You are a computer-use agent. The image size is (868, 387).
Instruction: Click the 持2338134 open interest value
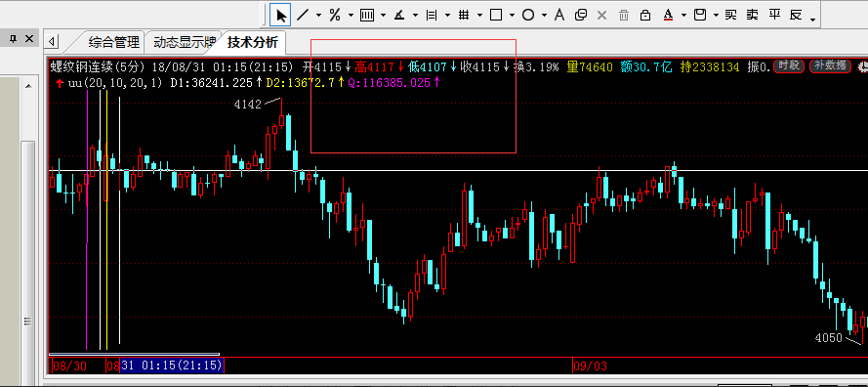(x=710, y=67)
